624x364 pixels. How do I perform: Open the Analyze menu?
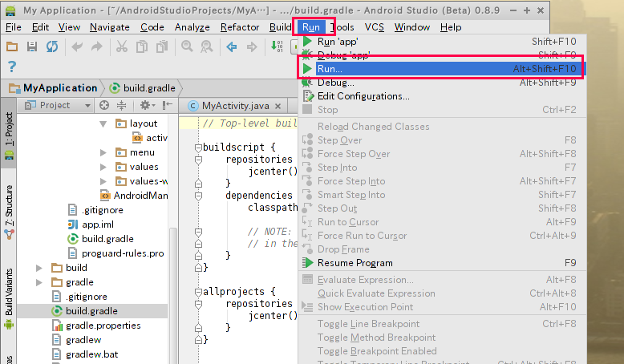click(192, 27)
